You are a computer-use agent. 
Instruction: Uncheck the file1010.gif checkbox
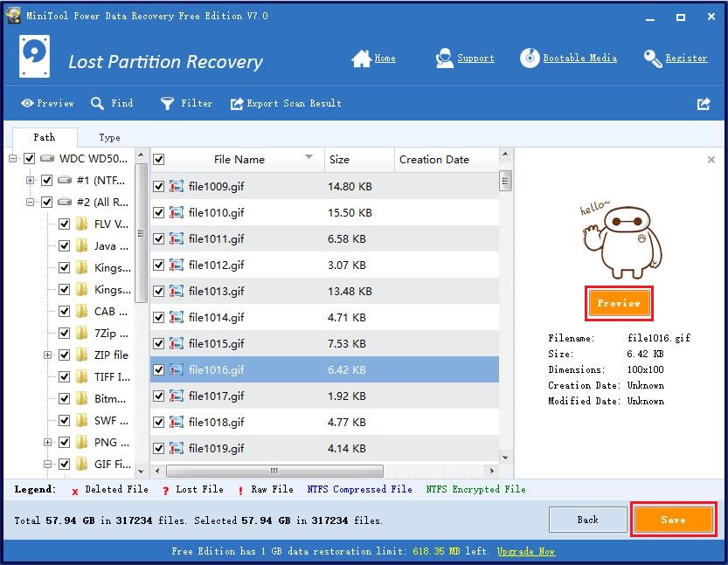pos(159,213)
